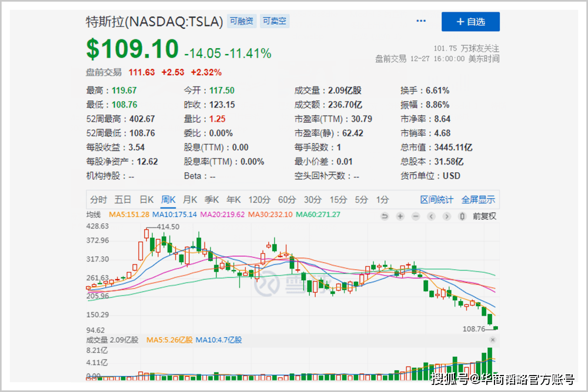The height and width of the screenshot is (392, 588).
Task: Open 区间统计 range statistics
Action: [436, 200]
